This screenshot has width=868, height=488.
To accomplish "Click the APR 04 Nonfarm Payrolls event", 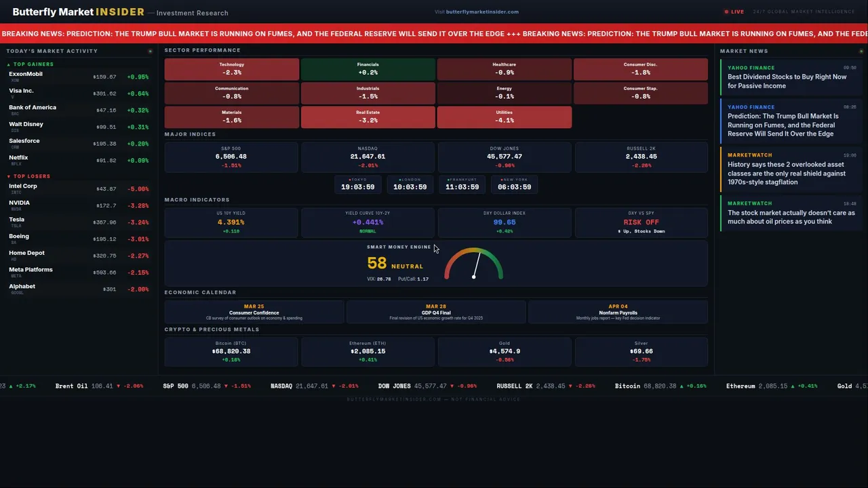I will 618,312.
